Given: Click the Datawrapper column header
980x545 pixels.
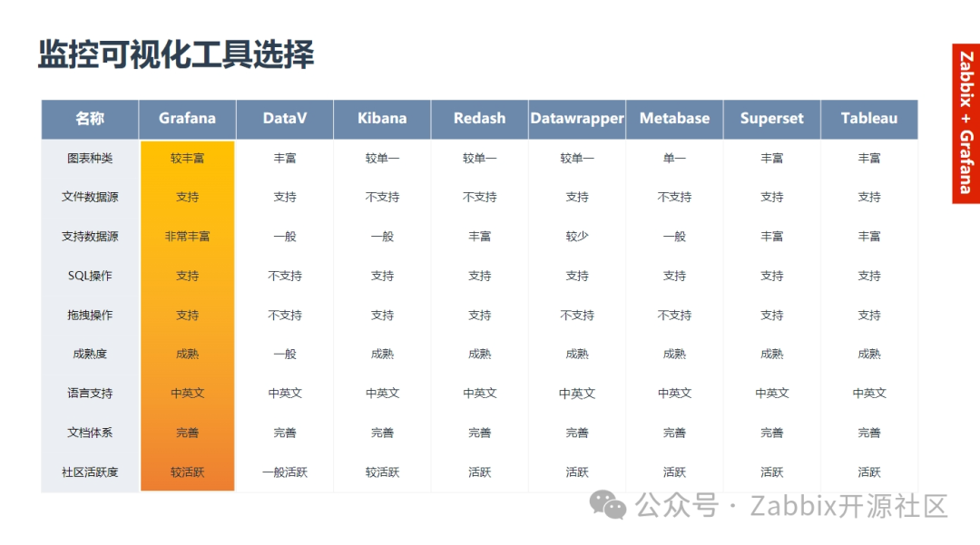Looking at the screenshot, I should [577, 119].
